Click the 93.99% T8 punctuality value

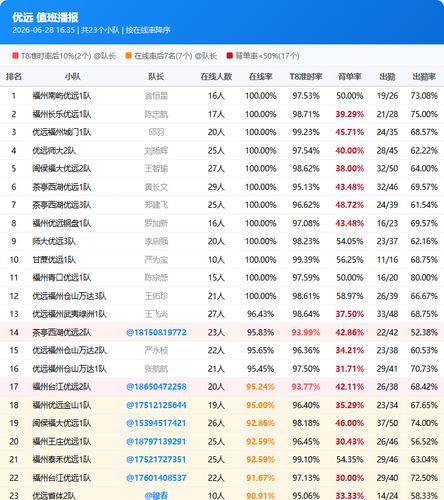[x=306, y=332]
